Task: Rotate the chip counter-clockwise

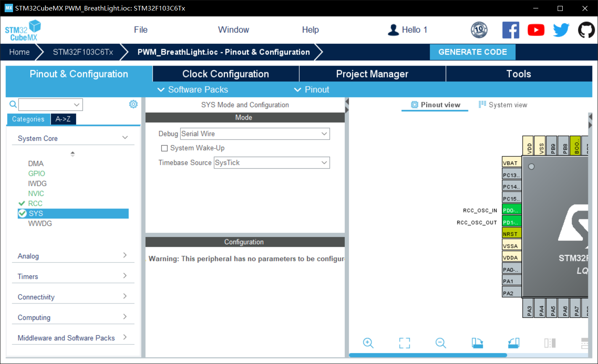Action: tap(513, 343)
